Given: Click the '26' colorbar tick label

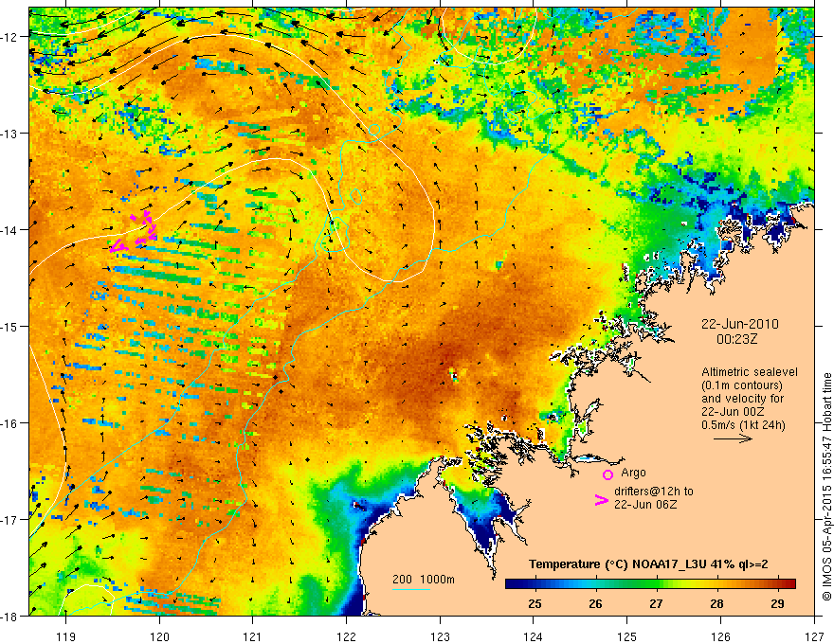Looking at the screenshot, I should coord(596,603).
